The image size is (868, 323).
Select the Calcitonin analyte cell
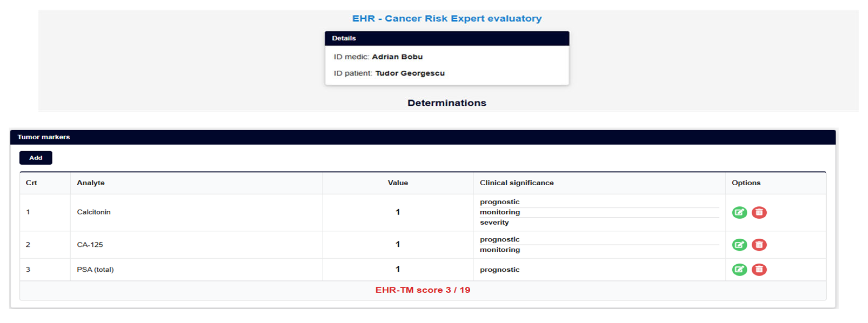point(94,212)
